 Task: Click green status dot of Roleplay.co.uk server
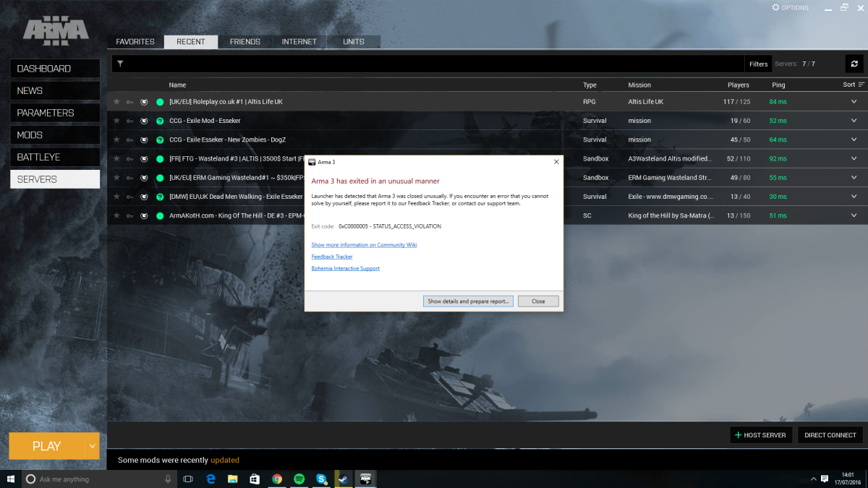(160, 102)
